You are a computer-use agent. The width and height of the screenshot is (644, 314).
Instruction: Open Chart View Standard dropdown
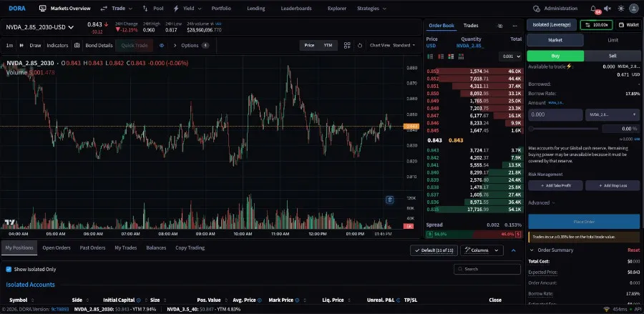[x=392, y=46]
